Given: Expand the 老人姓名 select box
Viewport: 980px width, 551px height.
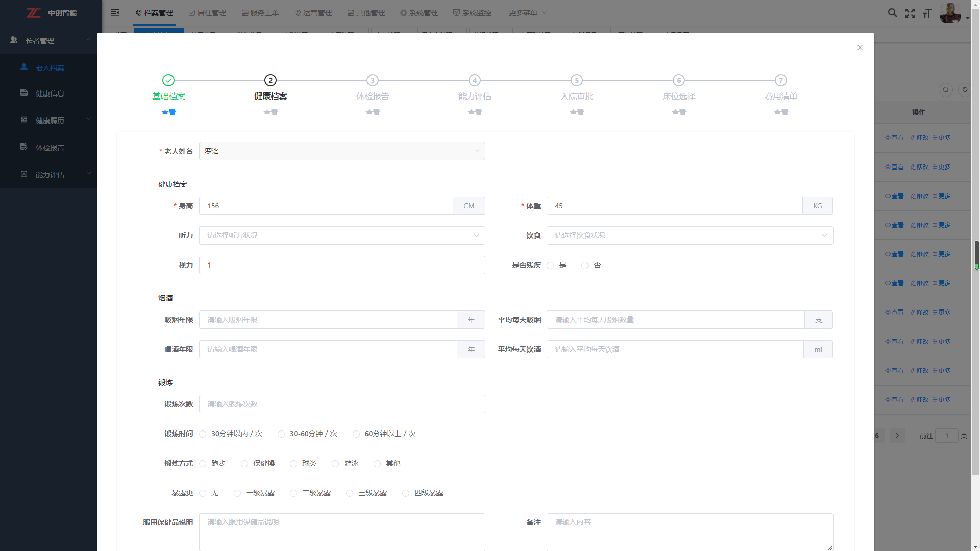Looking at the screenshot, I should pos(341,151).
